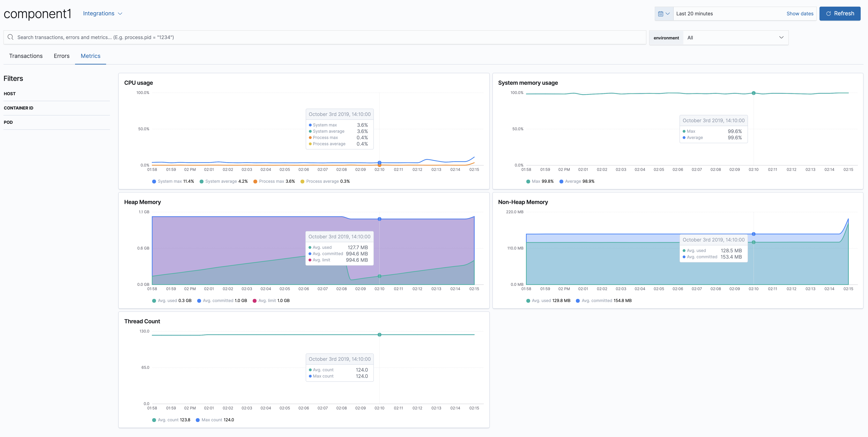
Task: Toggle Process max series in CPU legend
Action: pyautogui.click(x=271, y=182)
